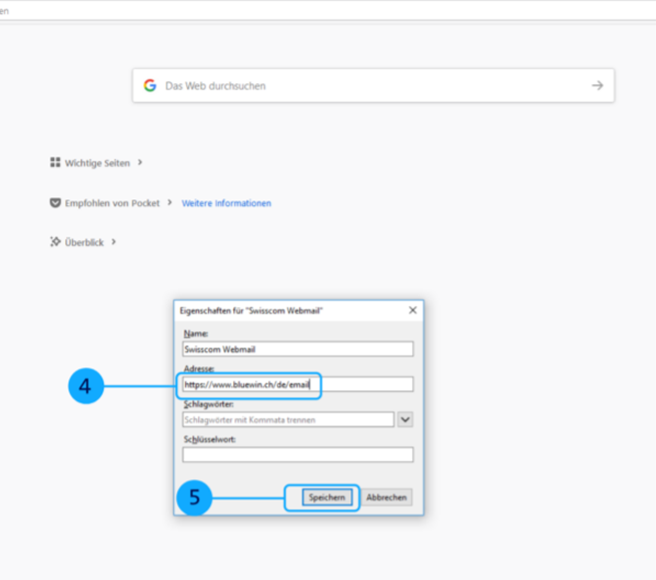Click the Adresse field with the bluewin URL

297,384
